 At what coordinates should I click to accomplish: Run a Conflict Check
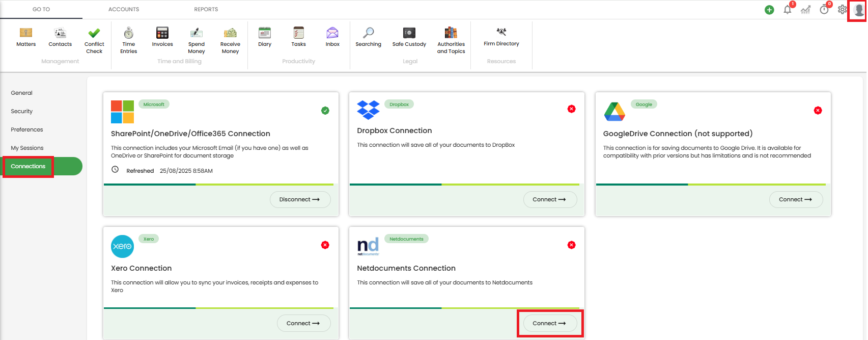point(94,33)
